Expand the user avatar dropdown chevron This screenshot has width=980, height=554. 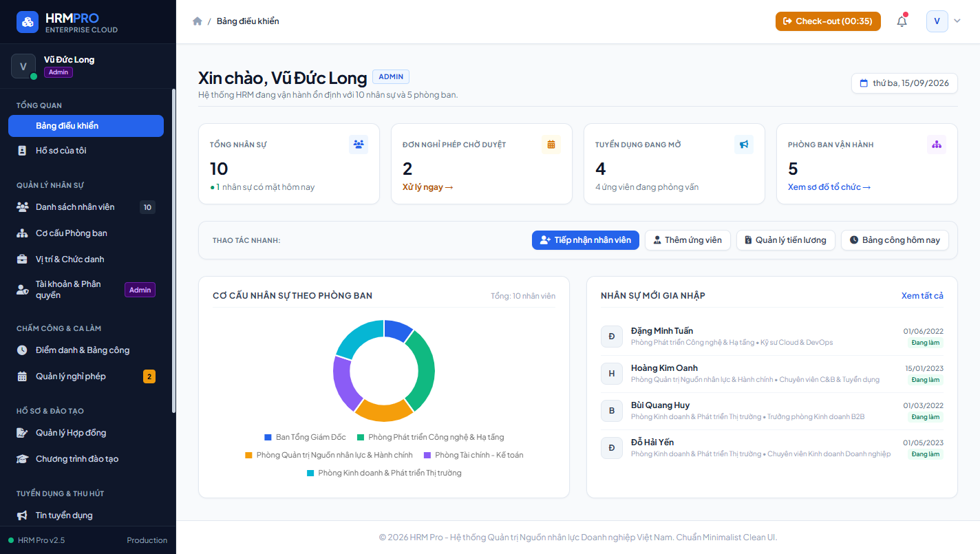[x=957, y=21]
